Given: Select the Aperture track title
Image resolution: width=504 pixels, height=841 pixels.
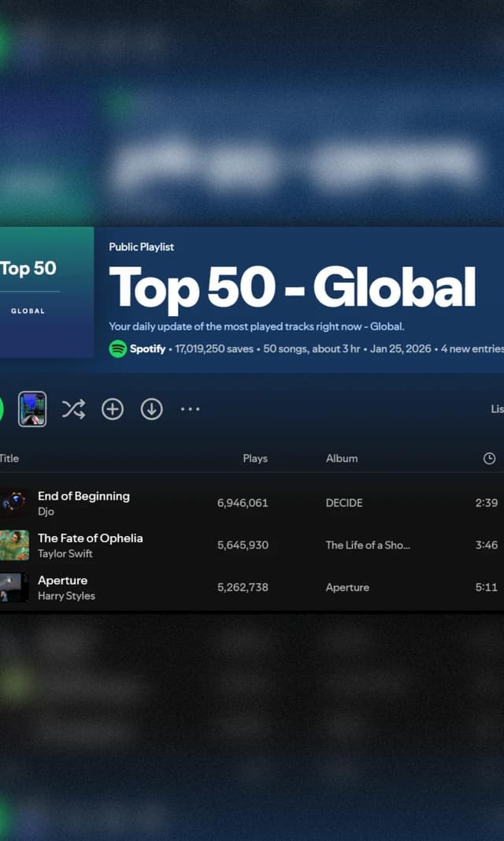Looking at the screenshot, I should pos(62,580).
